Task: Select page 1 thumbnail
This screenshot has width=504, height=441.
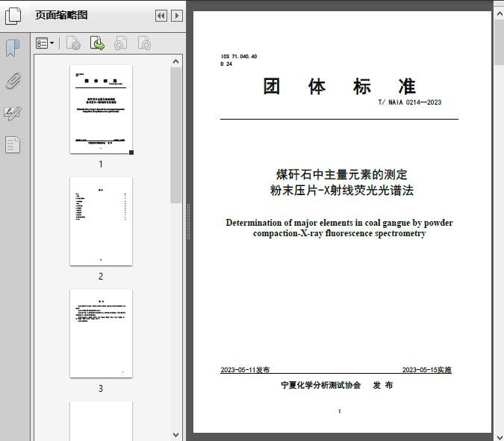Action: click(x=101, y=109)
